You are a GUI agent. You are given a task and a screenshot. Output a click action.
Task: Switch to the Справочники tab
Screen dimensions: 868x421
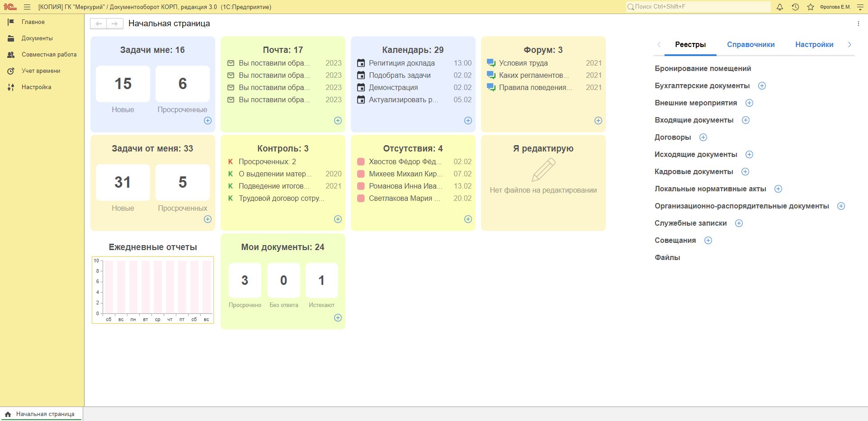[x=750, y=45]
